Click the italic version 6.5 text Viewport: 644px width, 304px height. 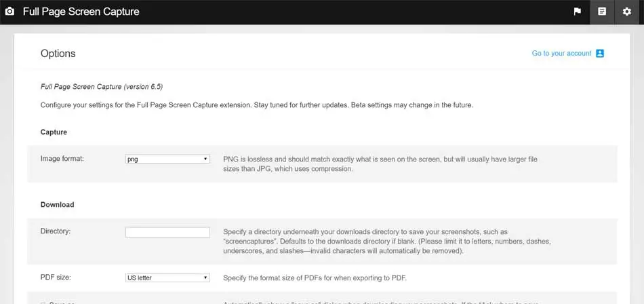click(x=102, y=87)
